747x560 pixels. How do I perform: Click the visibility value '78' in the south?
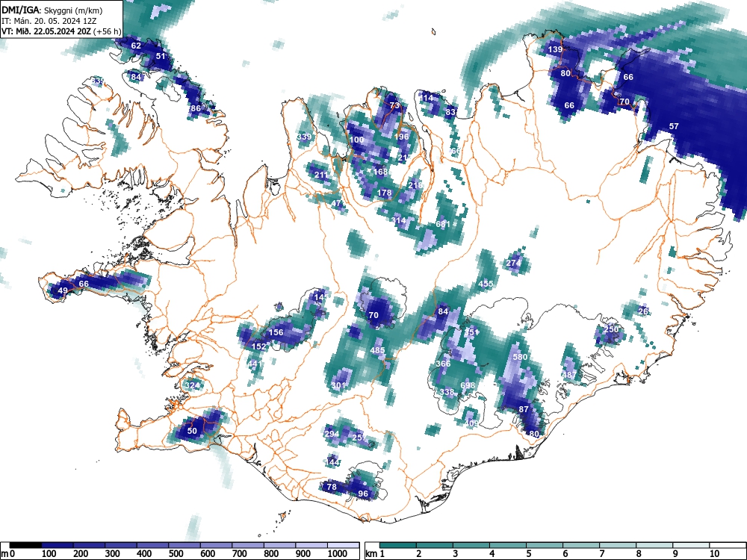coord(332,486)
